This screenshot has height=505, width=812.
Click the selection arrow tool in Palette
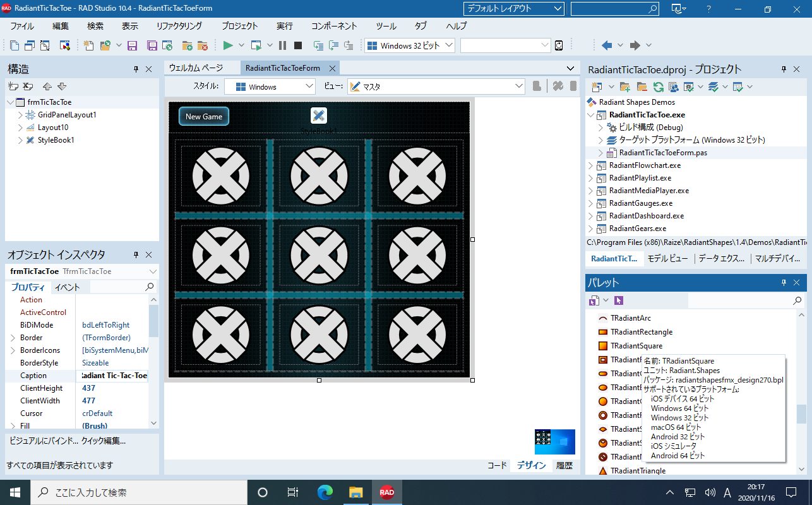tap(619, 301)
